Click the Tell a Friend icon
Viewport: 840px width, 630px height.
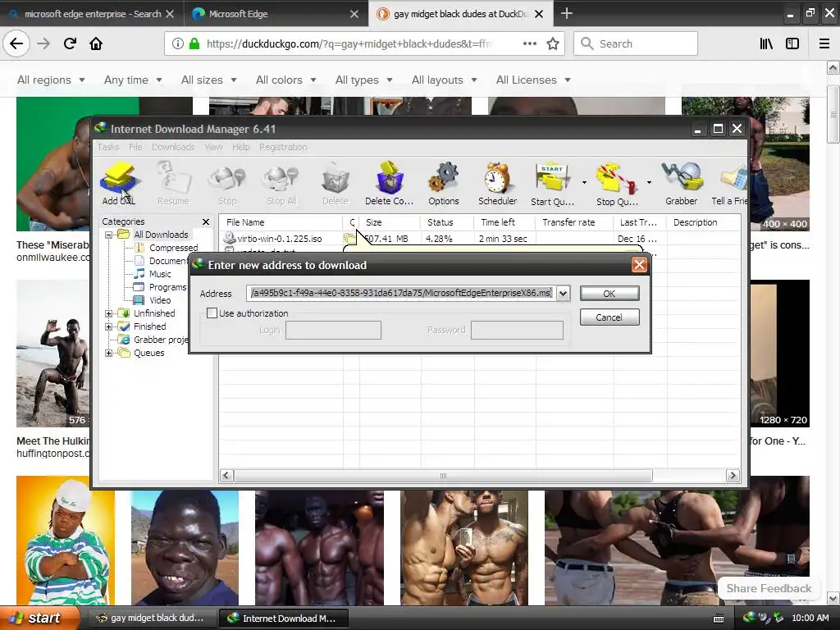click(x=729, y=183)
